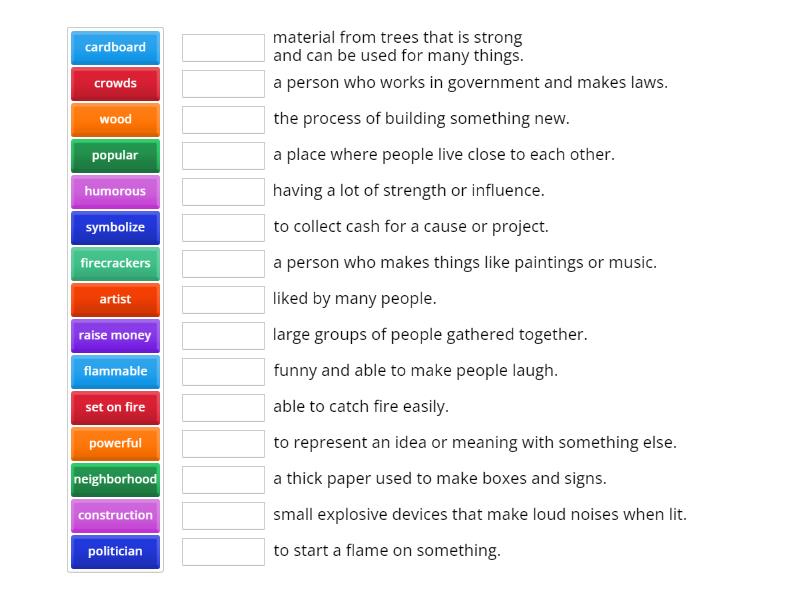Select the wood word tile
The height and width of the screenshot is (600, 800).
click(114, 119)
